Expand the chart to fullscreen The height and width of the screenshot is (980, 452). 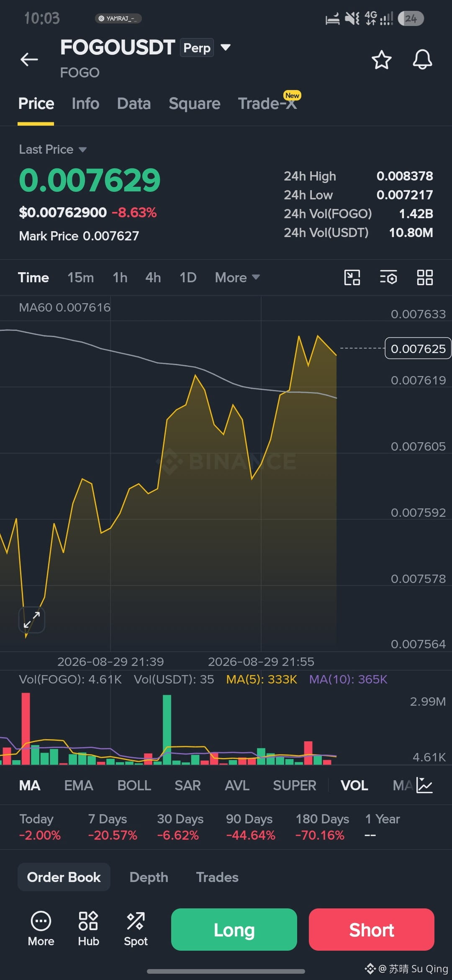[32, 619]
